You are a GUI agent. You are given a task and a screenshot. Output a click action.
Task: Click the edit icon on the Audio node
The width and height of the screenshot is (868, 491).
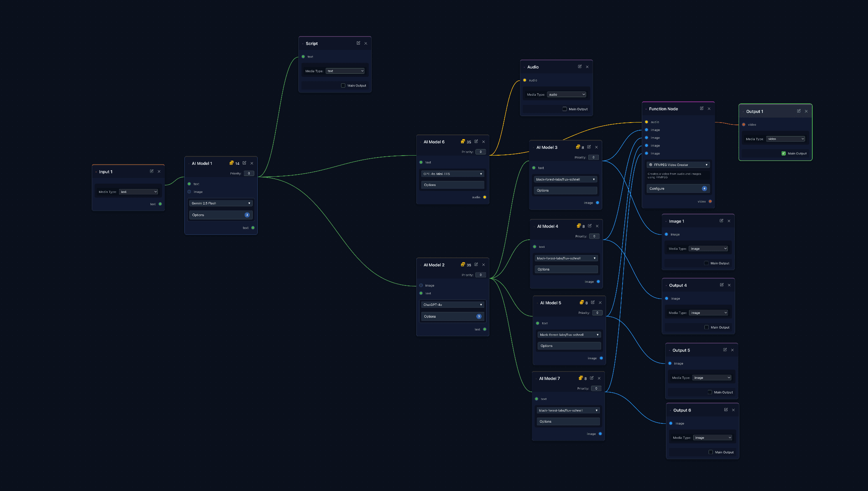point(580,66)
